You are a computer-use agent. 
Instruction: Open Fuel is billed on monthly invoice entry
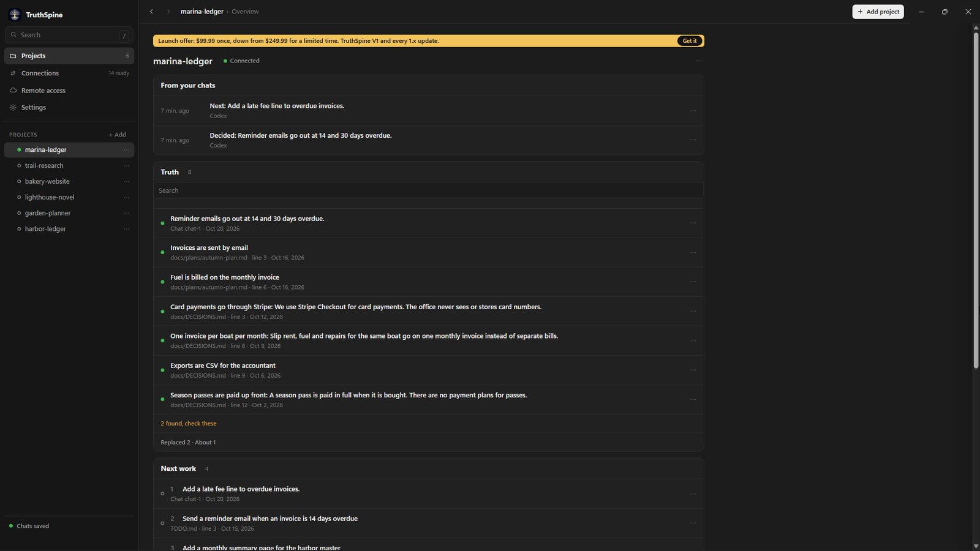(x=429, y=282)
